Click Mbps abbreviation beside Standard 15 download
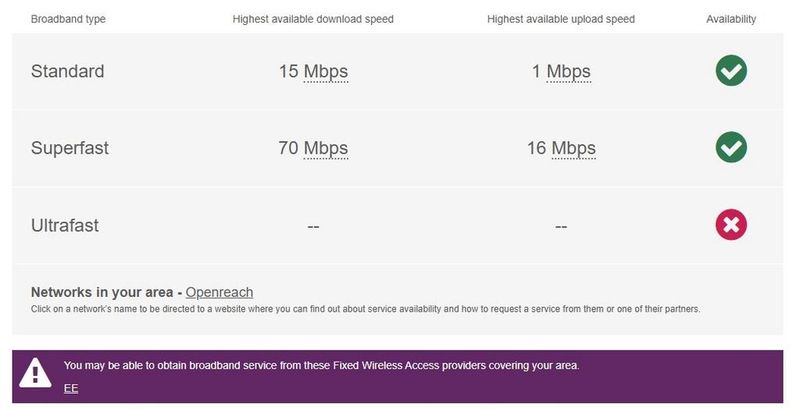Image resolution: width=800 pixels, height=410 pixels. pos(325,72)
